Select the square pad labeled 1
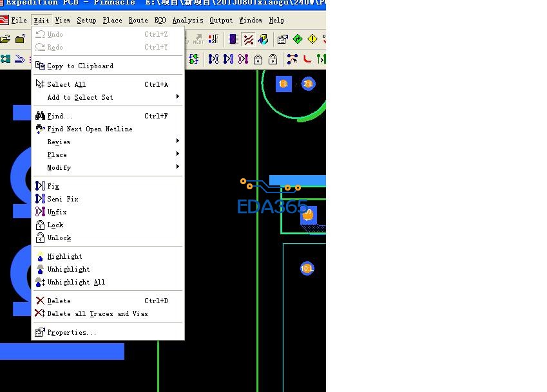 point(283,84)
